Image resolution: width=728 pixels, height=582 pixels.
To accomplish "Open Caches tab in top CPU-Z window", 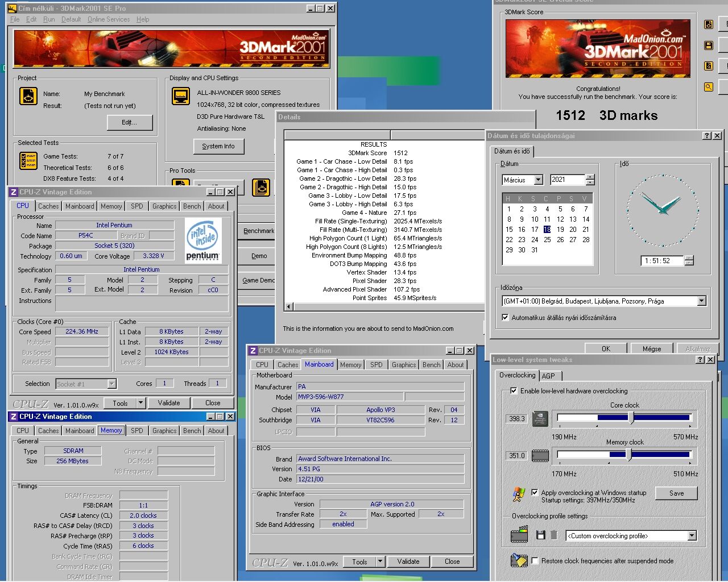I will tap(48, 206).
